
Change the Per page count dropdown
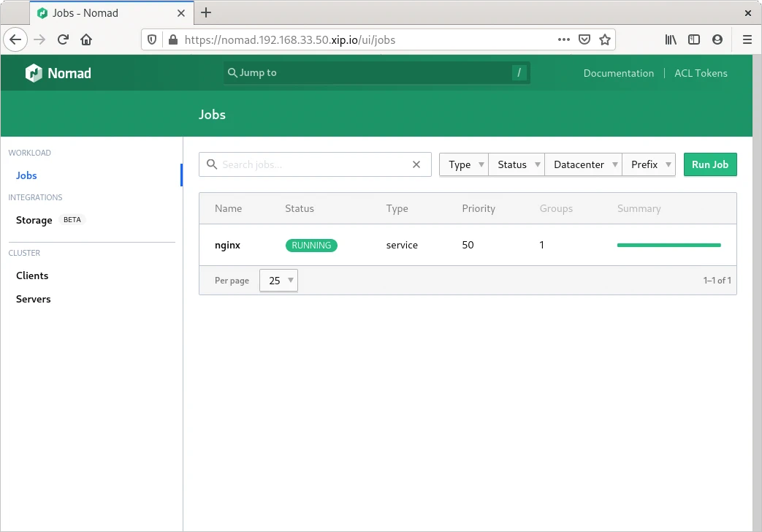(278, 281)
